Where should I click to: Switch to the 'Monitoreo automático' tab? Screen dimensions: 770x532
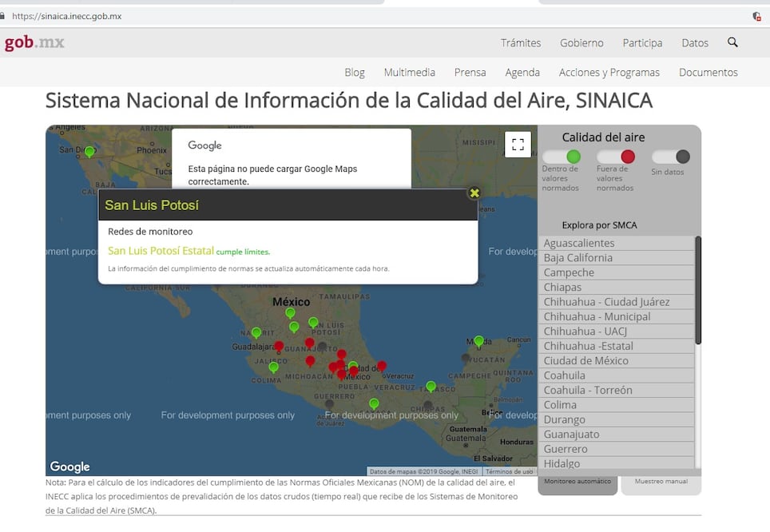[577, 482]
